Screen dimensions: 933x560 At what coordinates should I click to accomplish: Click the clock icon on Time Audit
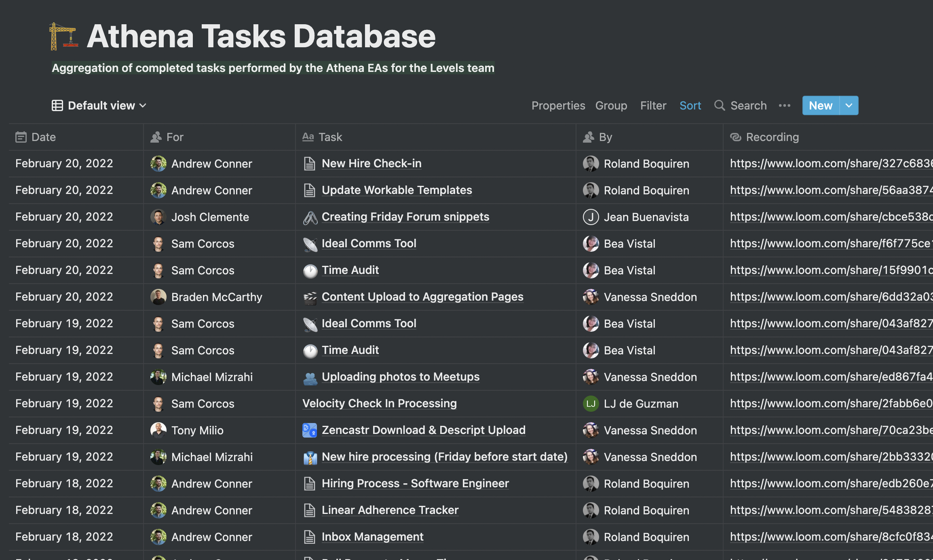pyautogui.click(x=310, y=270)
